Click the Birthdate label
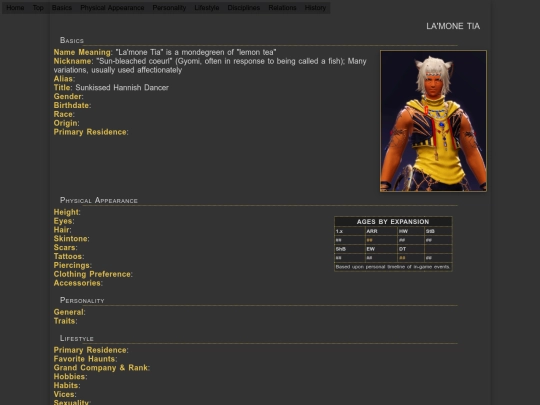This screenshot has height=405, width=540. pos(72,105)
